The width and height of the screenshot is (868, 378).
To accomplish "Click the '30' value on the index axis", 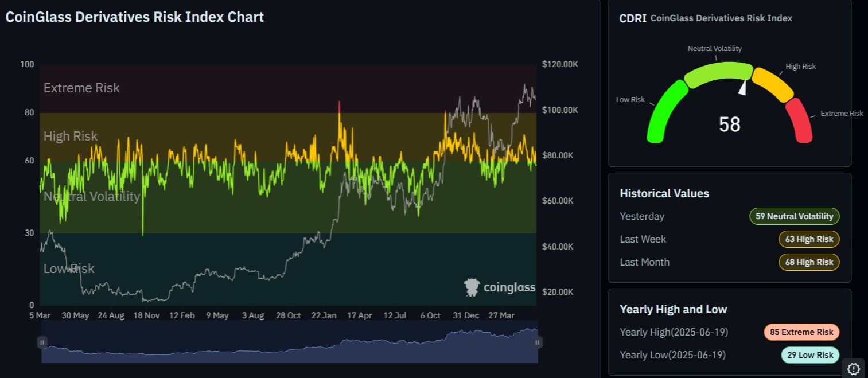I will [x=29, y=233].
